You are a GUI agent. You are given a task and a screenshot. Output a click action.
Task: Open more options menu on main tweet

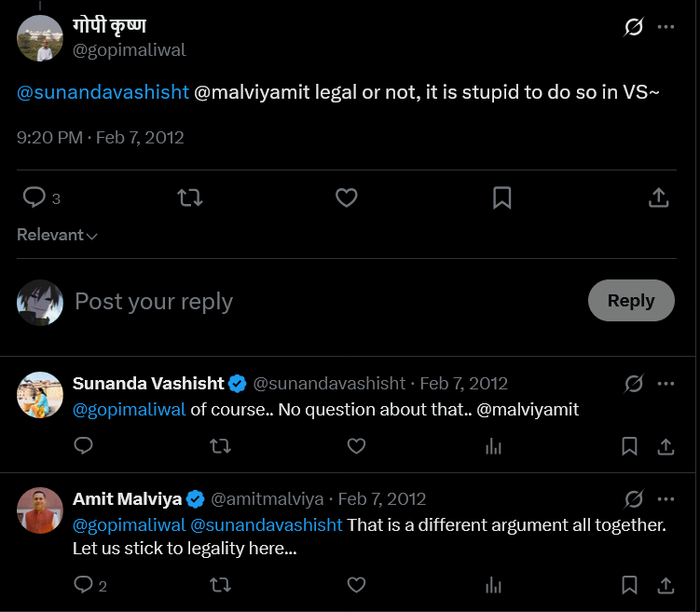(666, 27)
